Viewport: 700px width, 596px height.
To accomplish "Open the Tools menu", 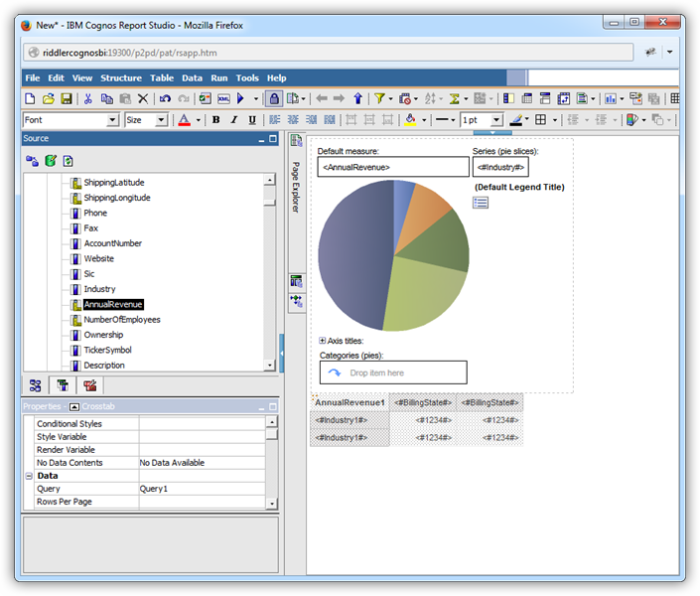I will point(247,77).
